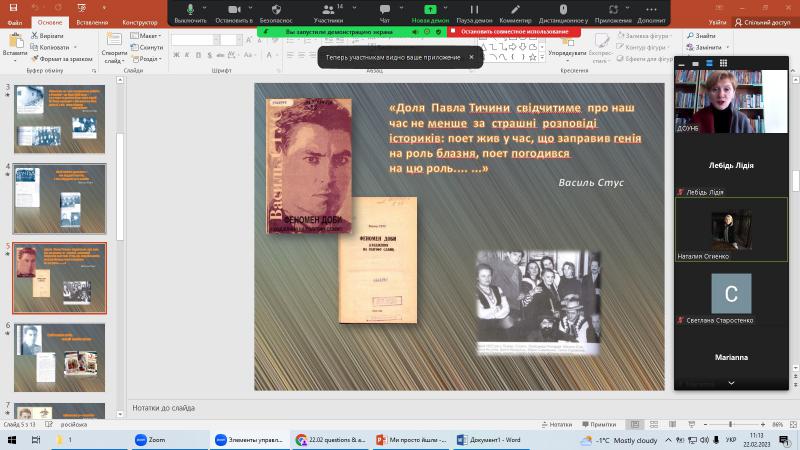Open Word document in taskbar
The image size is (800, 450).
point(489,440)
